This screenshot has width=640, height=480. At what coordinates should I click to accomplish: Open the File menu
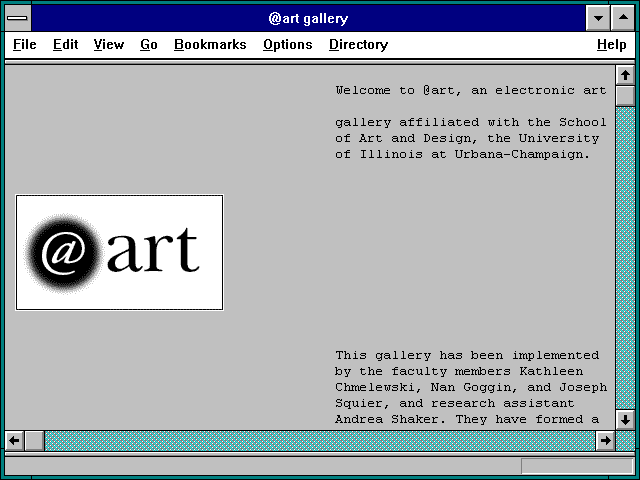(x=24, y=44)
